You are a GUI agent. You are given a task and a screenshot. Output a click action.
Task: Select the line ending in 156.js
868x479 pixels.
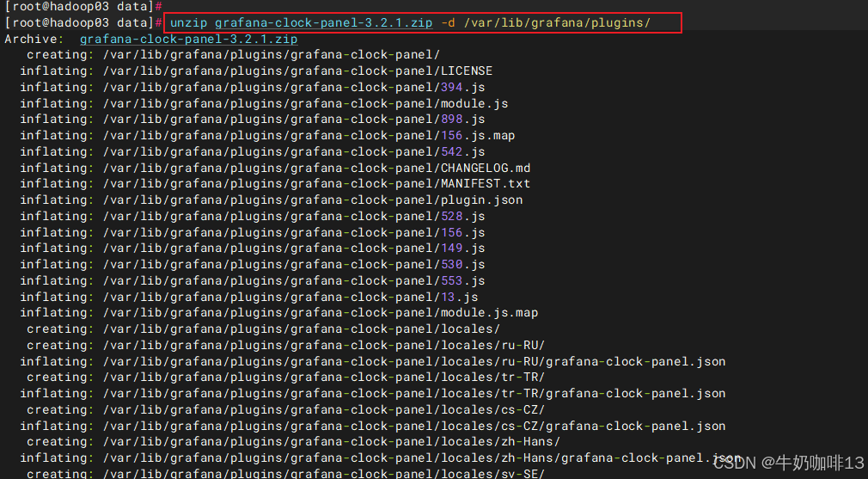point(253,232)
